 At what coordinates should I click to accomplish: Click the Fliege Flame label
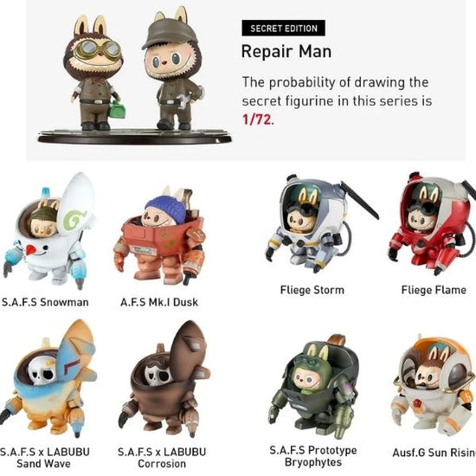pos(434,290)
